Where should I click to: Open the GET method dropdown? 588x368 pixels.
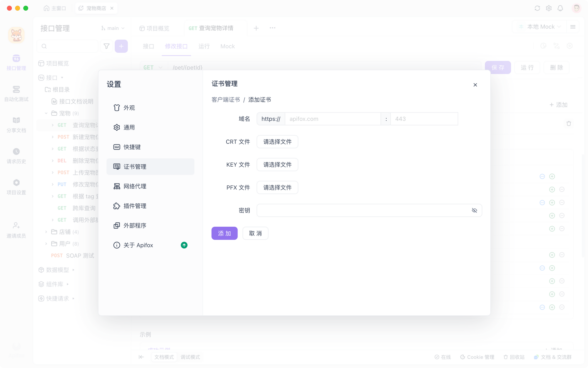[153, 68]
